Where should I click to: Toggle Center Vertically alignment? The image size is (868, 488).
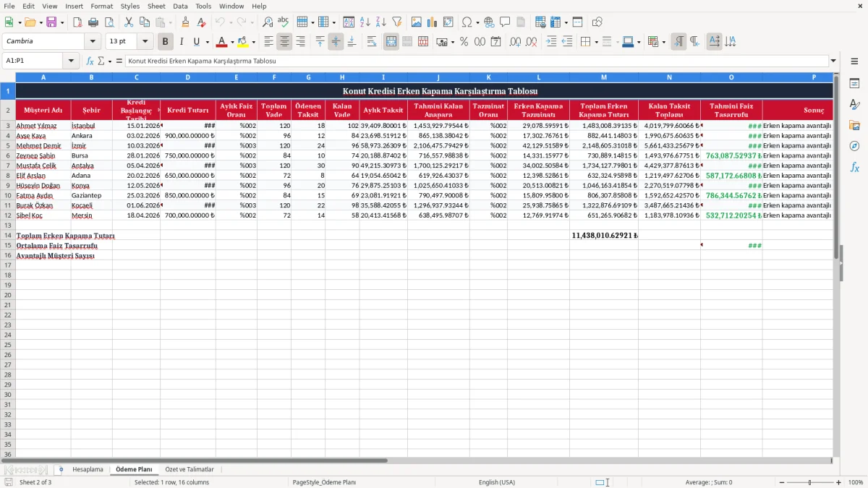(336, 42)
